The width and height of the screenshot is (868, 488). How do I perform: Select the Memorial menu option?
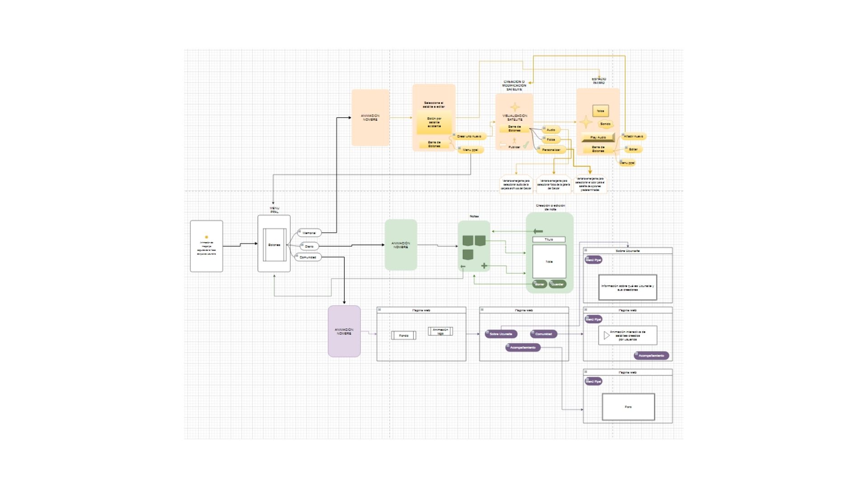[309, 233]
